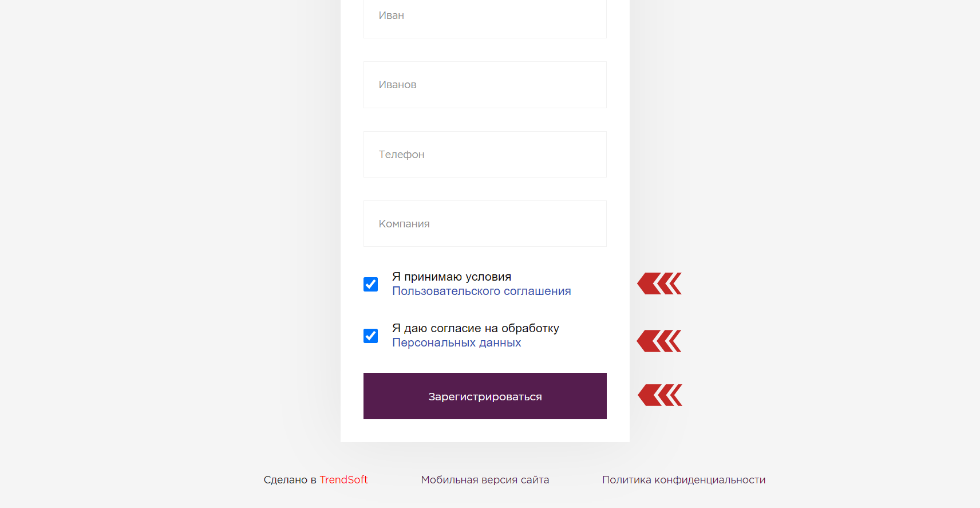Toggle the Я даю согласие на обработку checkbox
Screen dimensions: 980x508
pos(370,336)
